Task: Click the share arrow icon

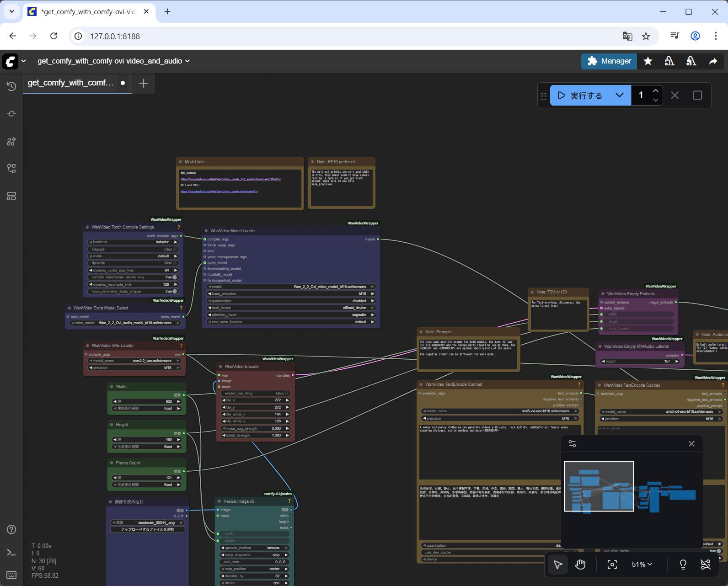Action: tap(713, 61)
